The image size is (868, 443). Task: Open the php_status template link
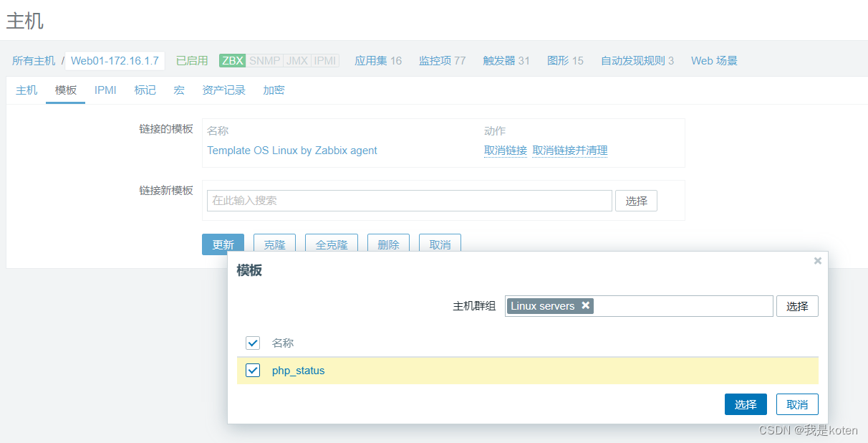tap(298, 371)
